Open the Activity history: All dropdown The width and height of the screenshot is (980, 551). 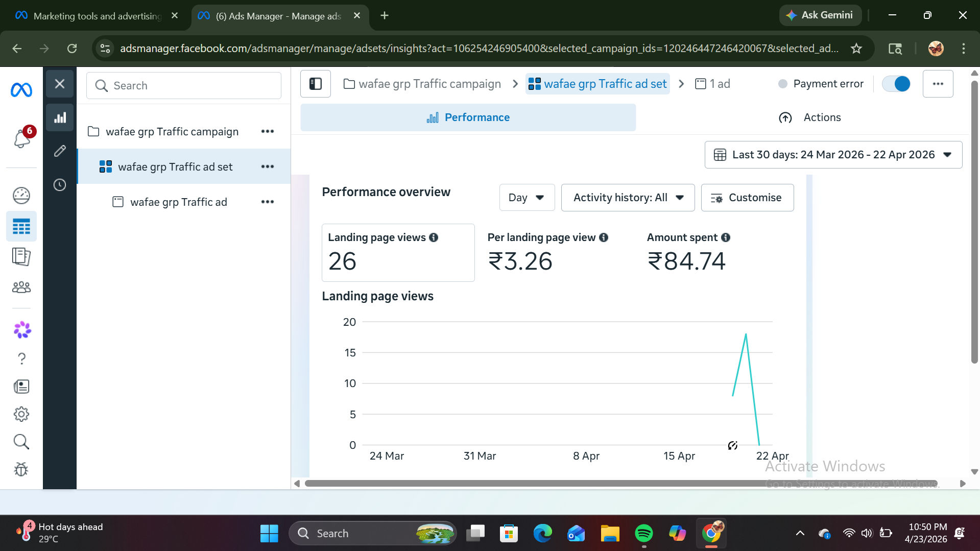628,198
